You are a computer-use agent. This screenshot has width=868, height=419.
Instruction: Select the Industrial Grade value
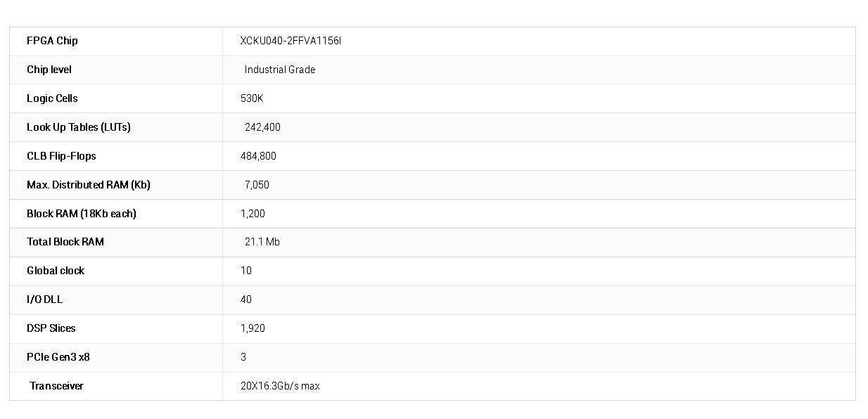(x=280, y=70)
